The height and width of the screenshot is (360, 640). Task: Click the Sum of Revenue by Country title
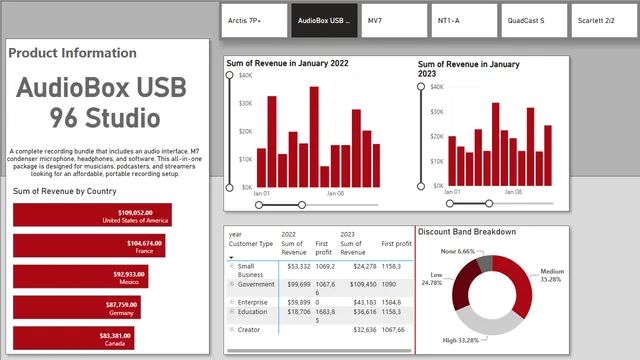pos(64,191)
